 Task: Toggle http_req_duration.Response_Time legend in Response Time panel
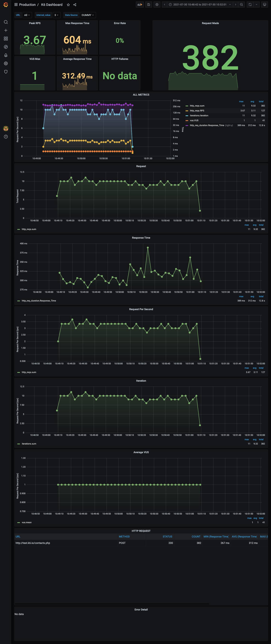pos(39,301)
